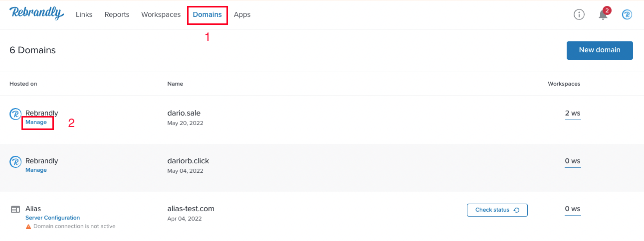644x241 pixels.
Task: Open the Reports tab
Action: point(117,14)
